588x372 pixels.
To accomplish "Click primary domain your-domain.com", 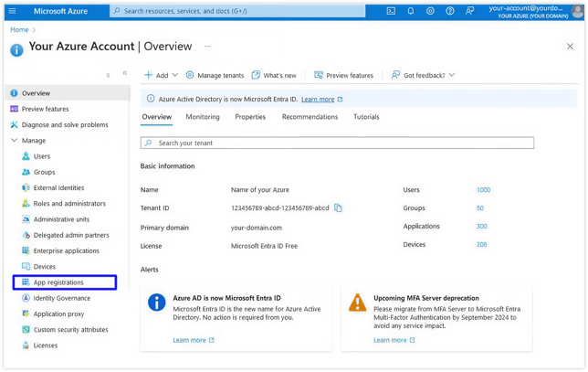I will (x=257, y=228).
